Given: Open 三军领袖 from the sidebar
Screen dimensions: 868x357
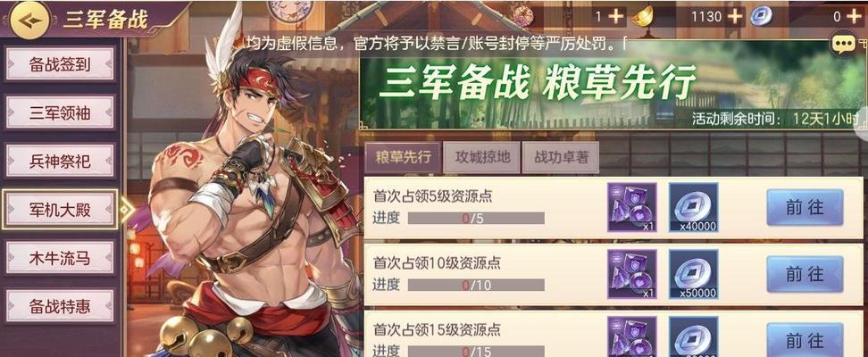Looking at the screenshot, I should point(60,113).
